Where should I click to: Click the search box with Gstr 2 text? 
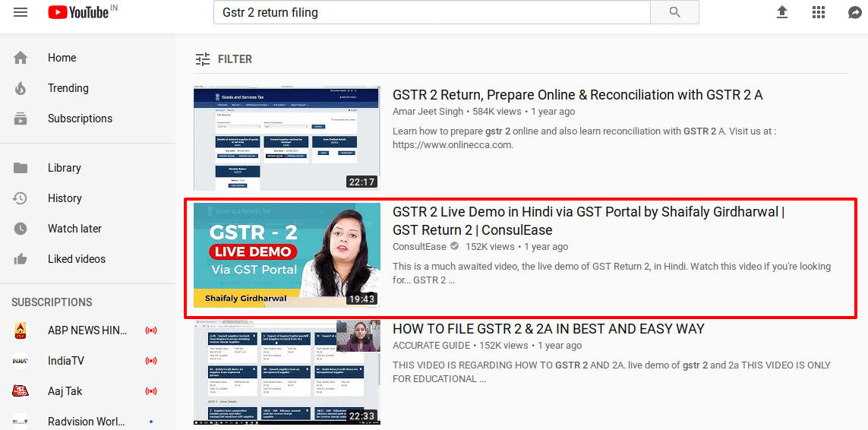click(432, 12)
